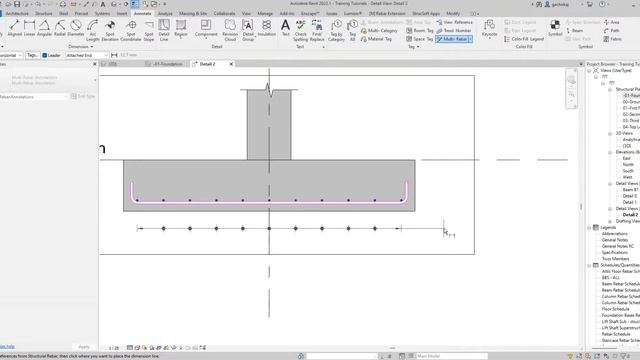Select the Text tool

pos(285,29)
